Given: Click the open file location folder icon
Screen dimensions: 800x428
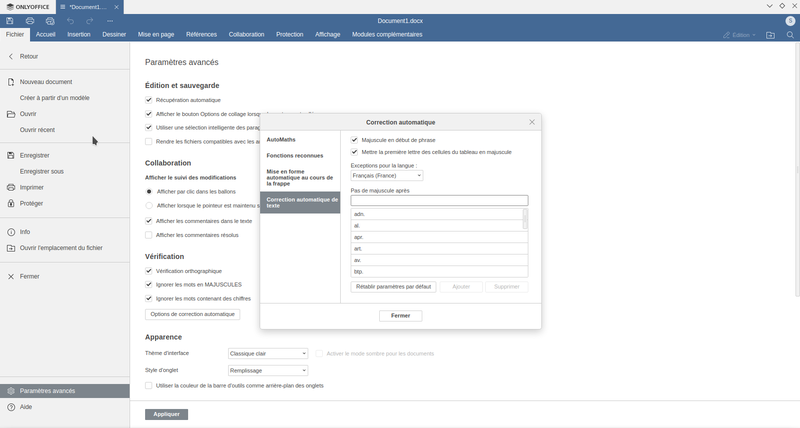Looking at the screenshot, I should [770, 35].
